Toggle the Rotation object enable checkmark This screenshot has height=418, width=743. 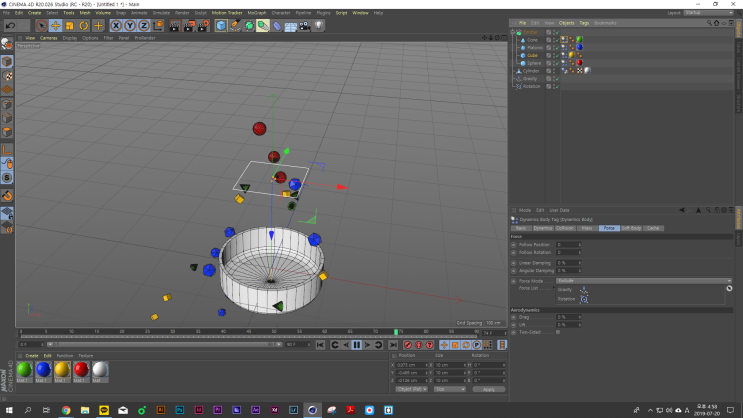[557, 86]
